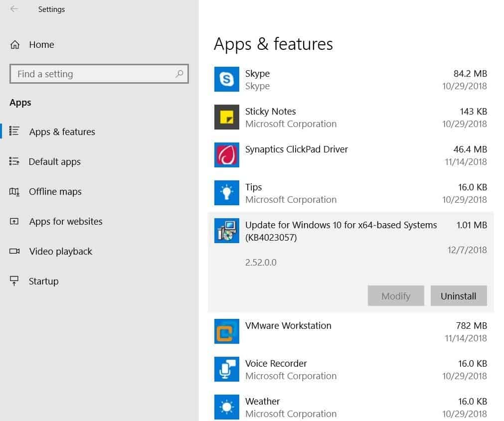The height and width of the screenshot is (421, 504).
Task: Select the Skype app name
Action: tap(257, 74)
